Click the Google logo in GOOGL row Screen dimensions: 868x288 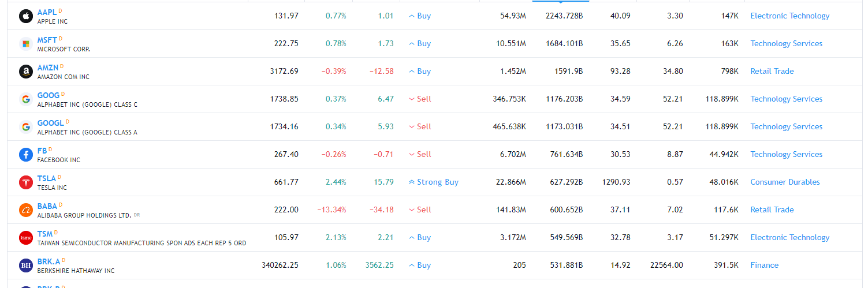25,127
